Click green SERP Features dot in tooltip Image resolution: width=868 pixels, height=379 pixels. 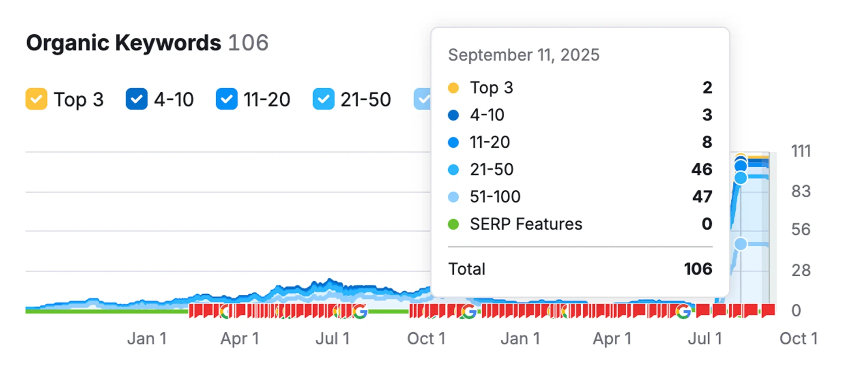(453, 224)
